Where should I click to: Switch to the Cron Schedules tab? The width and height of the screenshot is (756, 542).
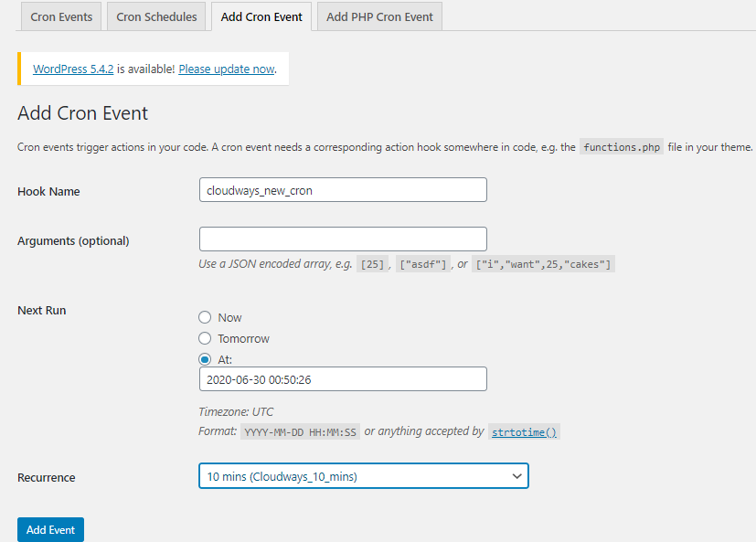point(157,17)
